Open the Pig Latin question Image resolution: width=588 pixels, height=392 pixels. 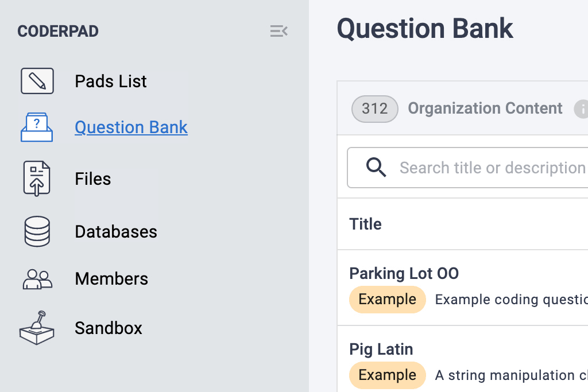tap(381, 349)
